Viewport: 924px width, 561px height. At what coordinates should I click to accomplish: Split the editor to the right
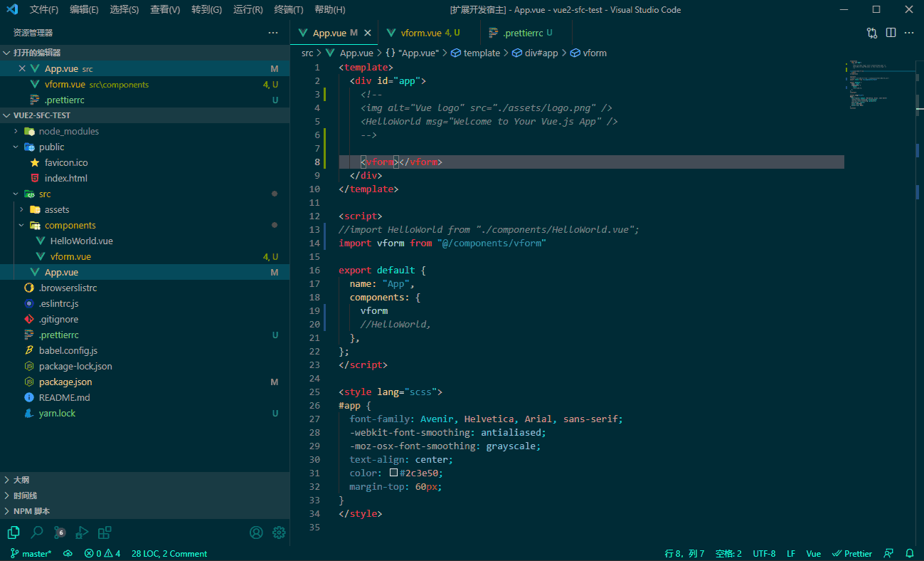[x=891, y=33]
